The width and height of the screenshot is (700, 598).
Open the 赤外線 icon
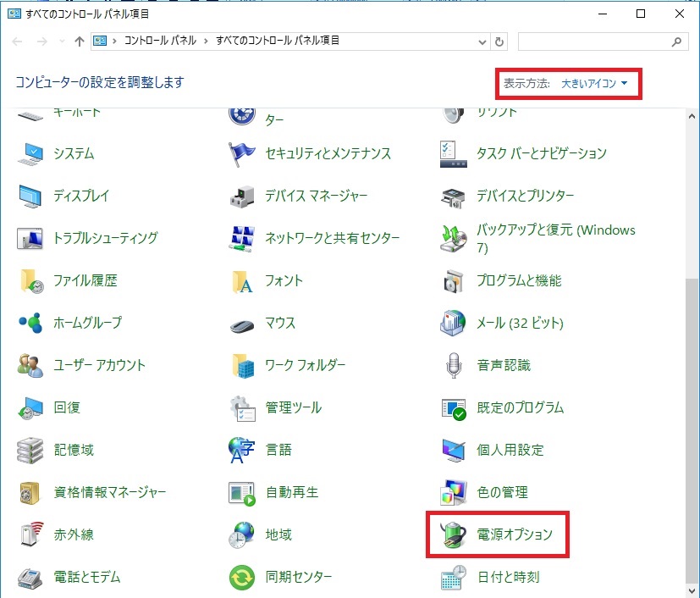31,534
